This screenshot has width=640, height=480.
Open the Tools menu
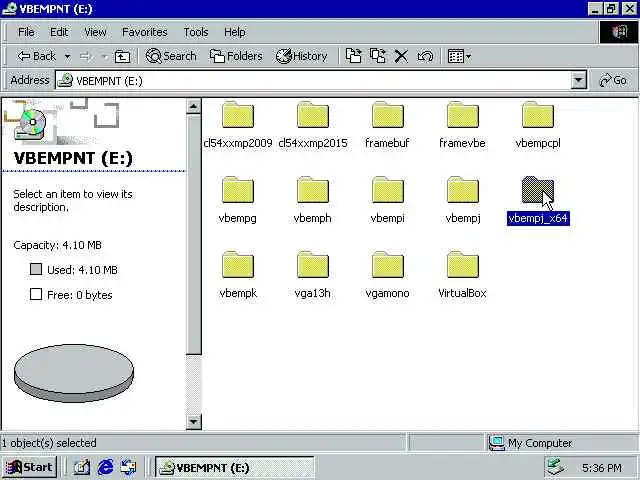(196, 32)
